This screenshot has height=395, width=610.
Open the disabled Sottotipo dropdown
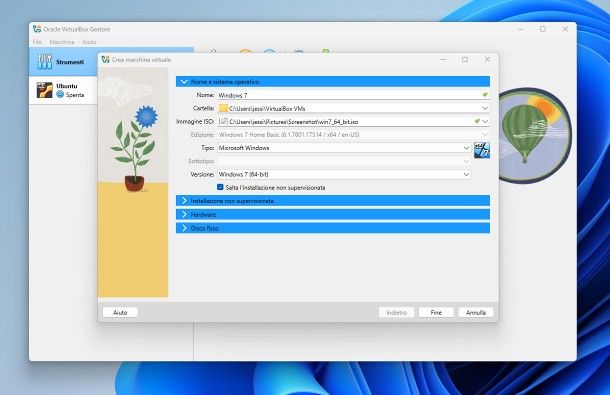(466, 161)
